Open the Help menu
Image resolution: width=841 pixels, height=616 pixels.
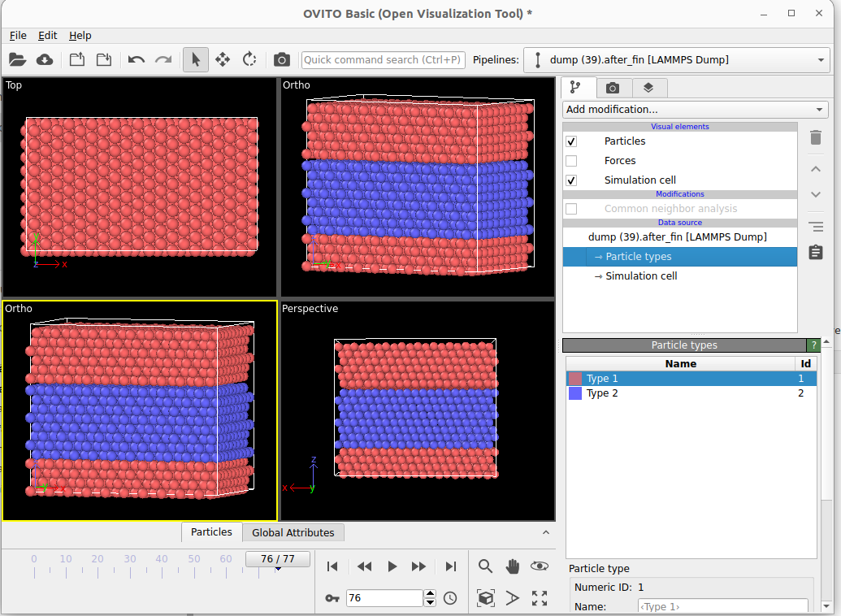pyautogui.click(x=80, y=36)
